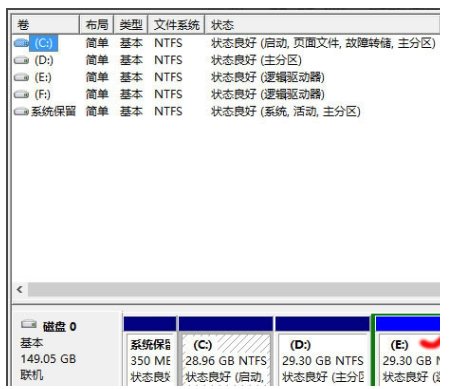Sort by the 卷 column header

(x=46, y=25)
